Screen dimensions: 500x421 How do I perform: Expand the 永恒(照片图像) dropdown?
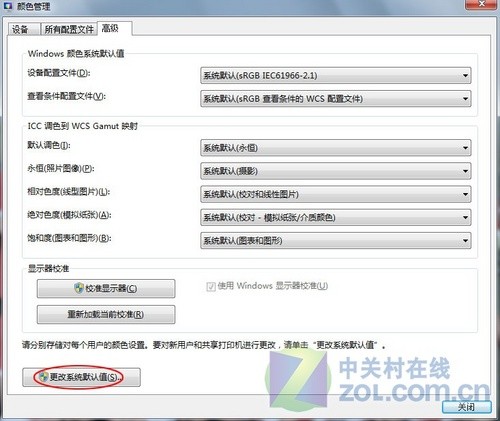[335, 171]
